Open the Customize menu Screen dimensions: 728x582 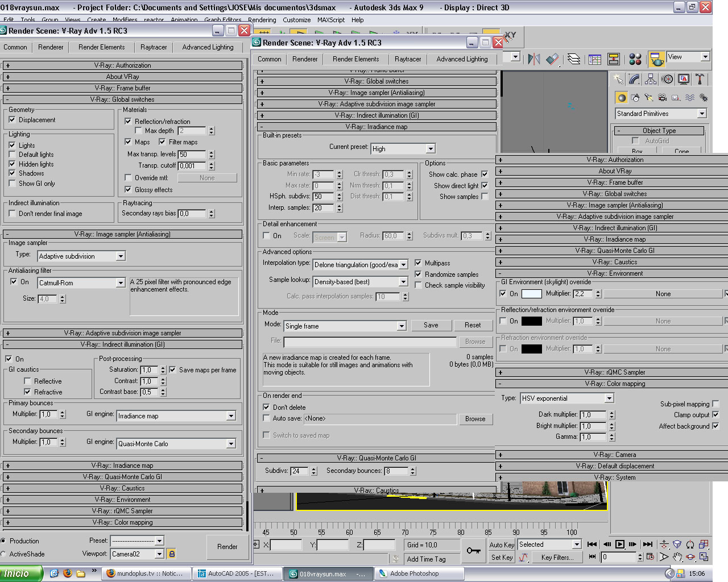pos(297,20)
